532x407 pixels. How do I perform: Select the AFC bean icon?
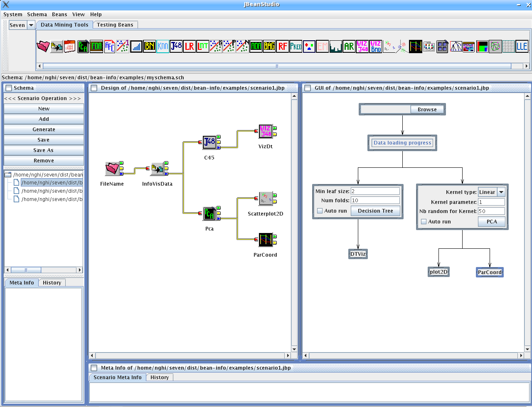[x=110, y=46]
